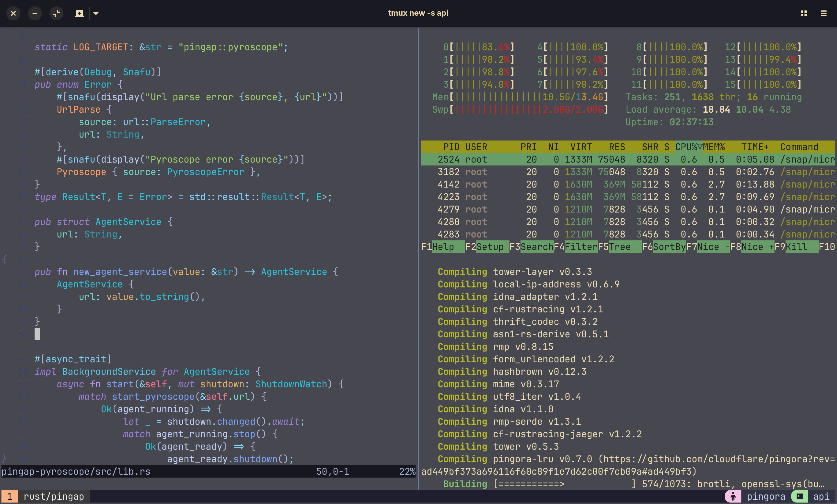Click the tab overview grid icon

click(804, 13)
